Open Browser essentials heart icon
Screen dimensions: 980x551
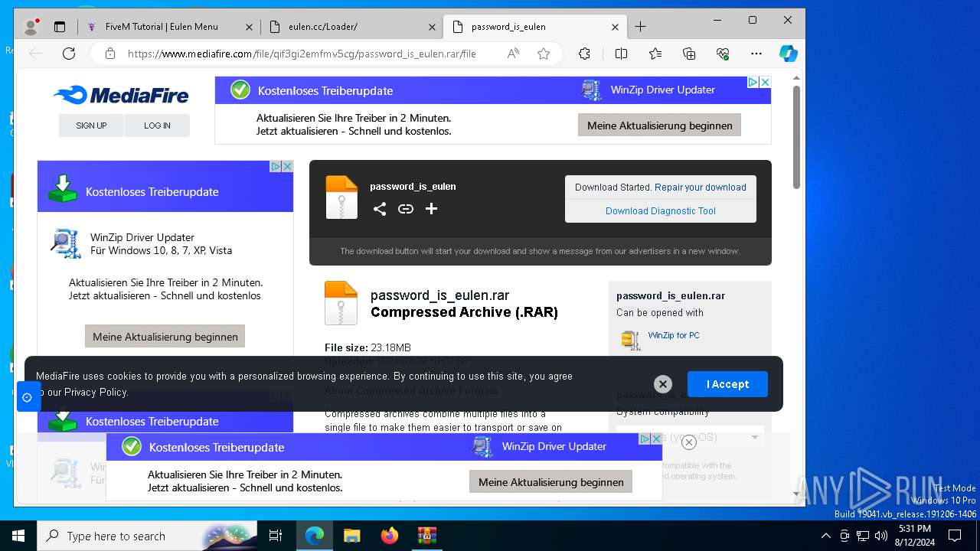coord(723,54)
